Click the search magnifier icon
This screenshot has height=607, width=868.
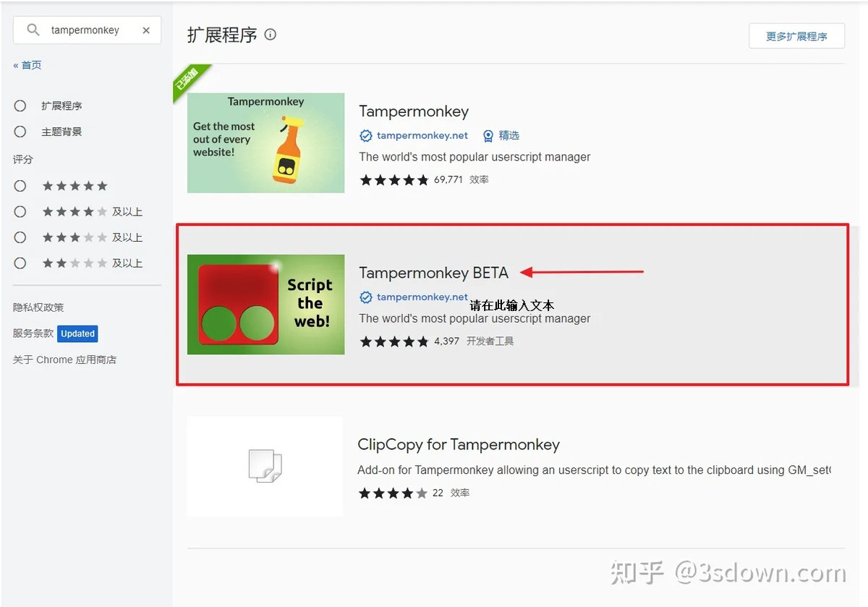click(33, 30)
